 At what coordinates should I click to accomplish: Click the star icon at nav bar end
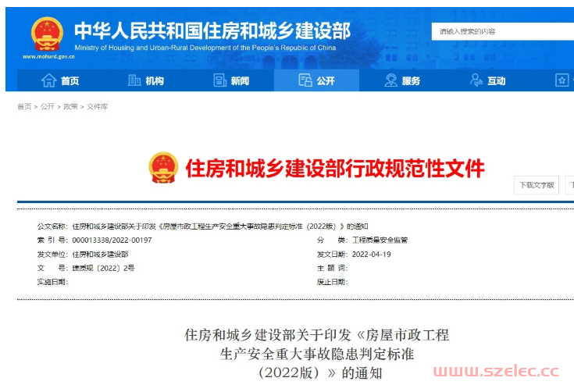[x=562, y=80]
